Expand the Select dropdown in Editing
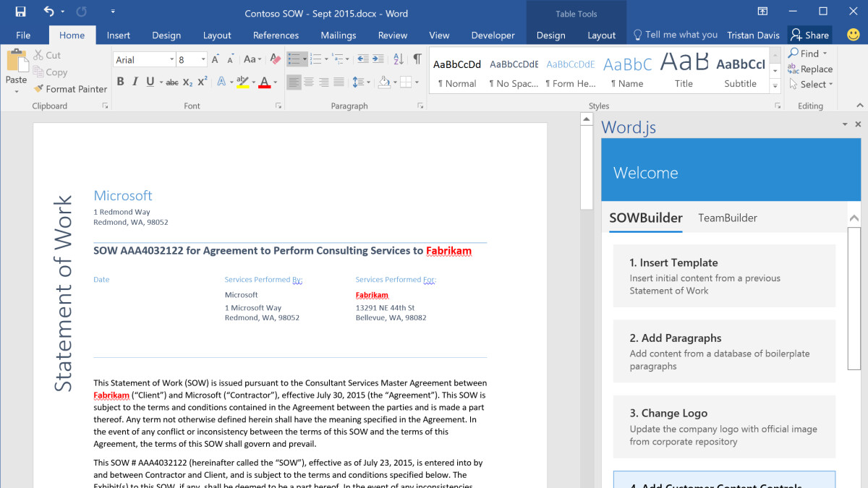Image resolution: width=868 pixels, height=488 pixels. pyautogui.click(x=813, y=84)
